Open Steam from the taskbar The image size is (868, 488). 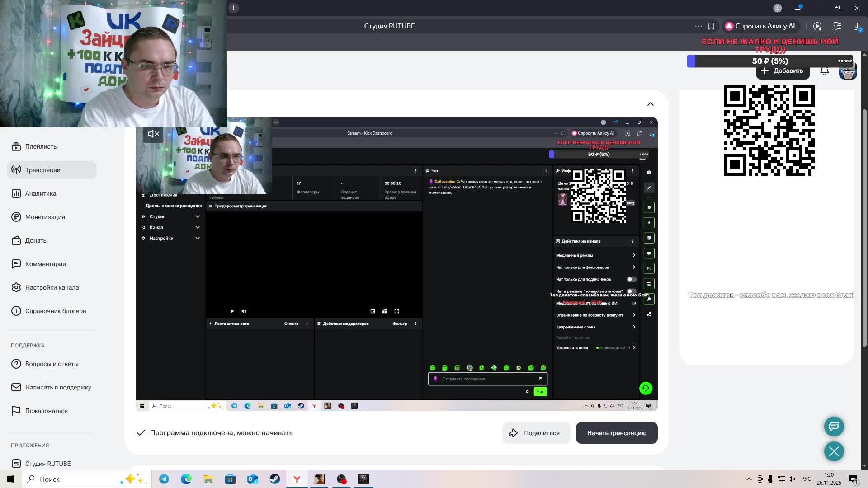pos(274,479)
